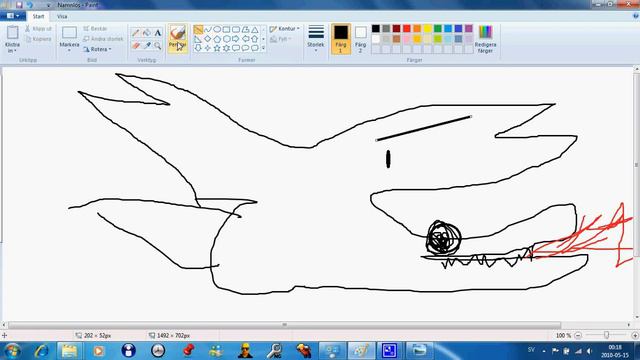Click the taskbar clock showing 00:18

coord(615,347)
